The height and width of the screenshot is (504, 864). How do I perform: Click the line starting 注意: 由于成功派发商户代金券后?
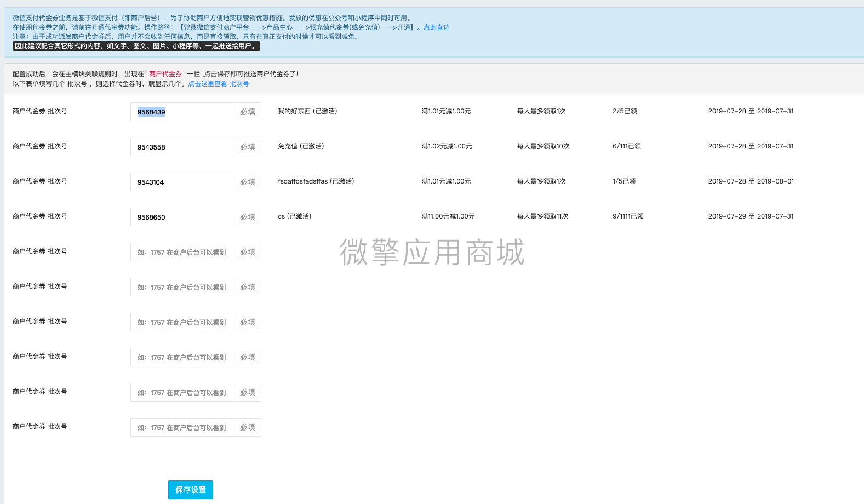[x=186, y=37]
